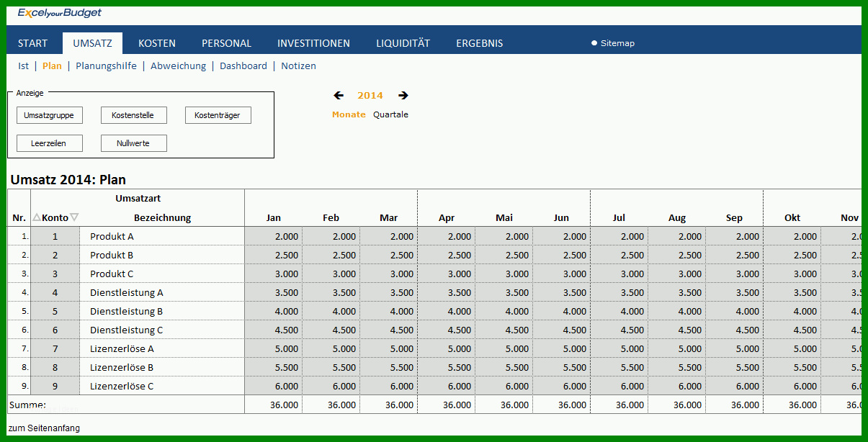The width and height of the screenshot is (868, 442).
Task: Select the Lizenzerlöse B row name
Action: [x=122, y=367]
